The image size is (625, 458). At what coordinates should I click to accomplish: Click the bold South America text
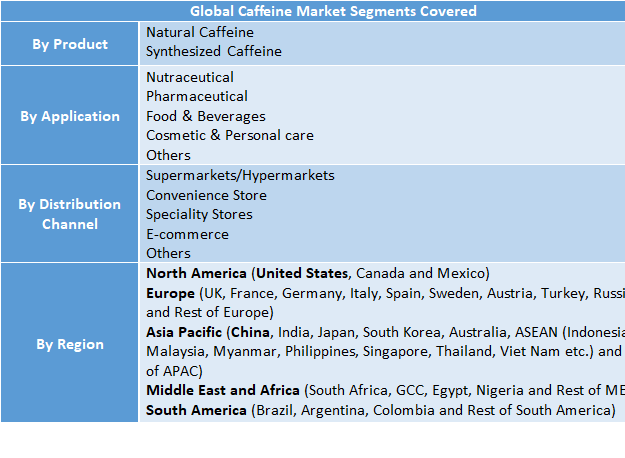(x=196, y=410)
